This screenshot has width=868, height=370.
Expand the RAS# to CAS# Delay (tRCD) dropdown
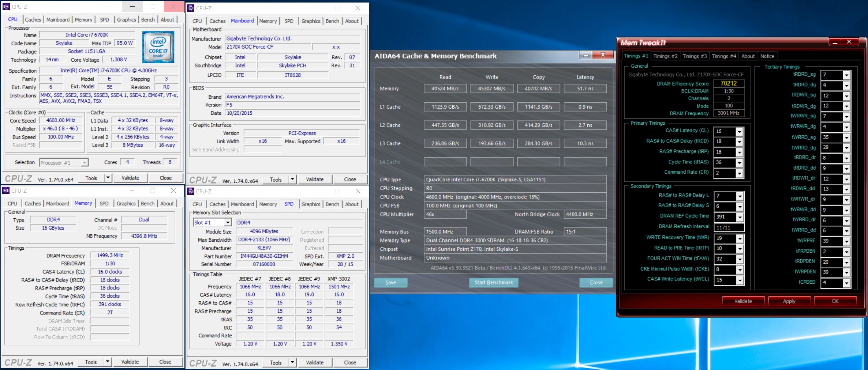point(739,142)
